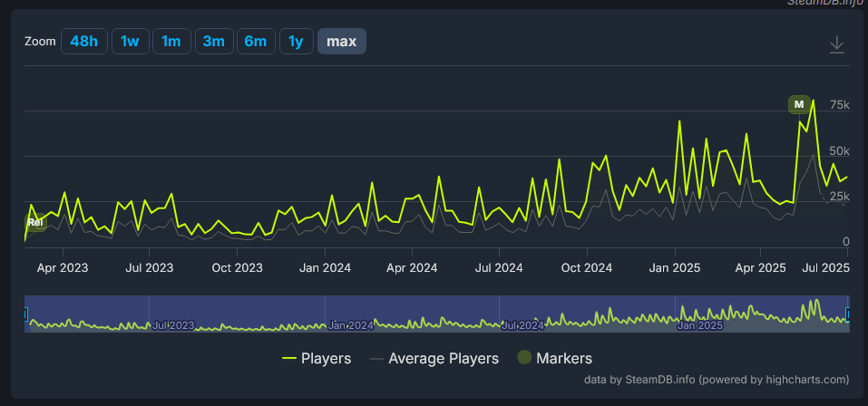Click the Jul 2023 x-axis label
The height and width of the screenshot is (406, 868).
[150, 267]
